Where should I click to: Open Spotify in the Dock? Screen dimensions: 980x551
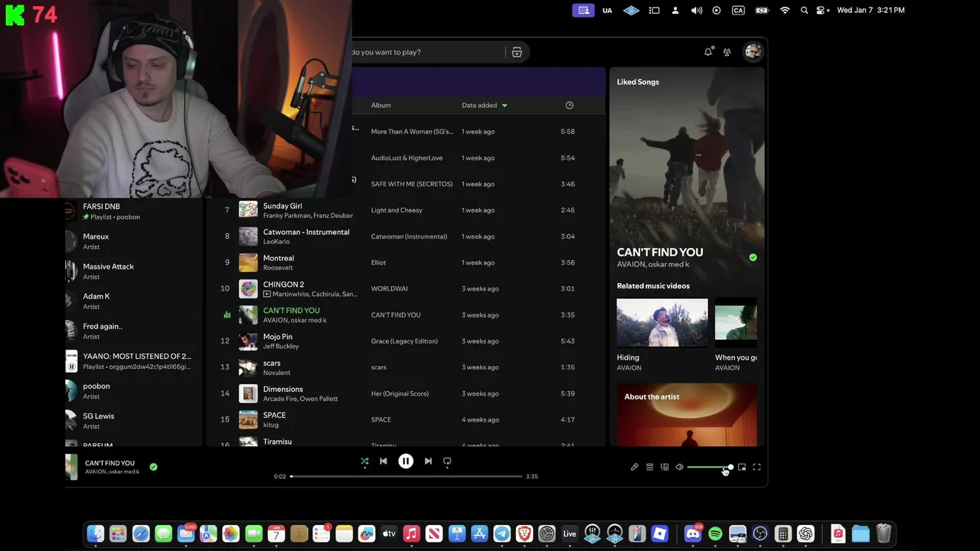point(715,533)
